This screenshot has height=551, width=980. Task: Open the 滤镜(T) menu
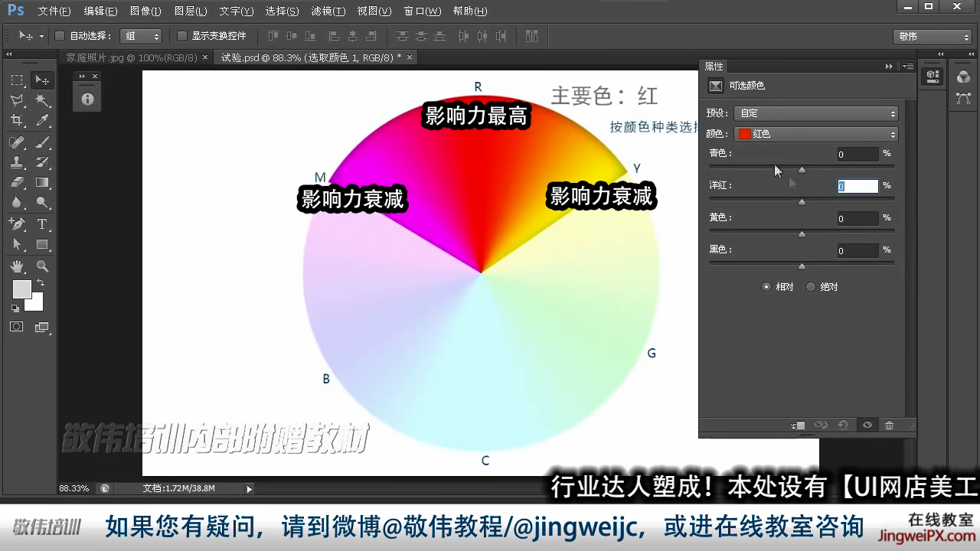328,11
